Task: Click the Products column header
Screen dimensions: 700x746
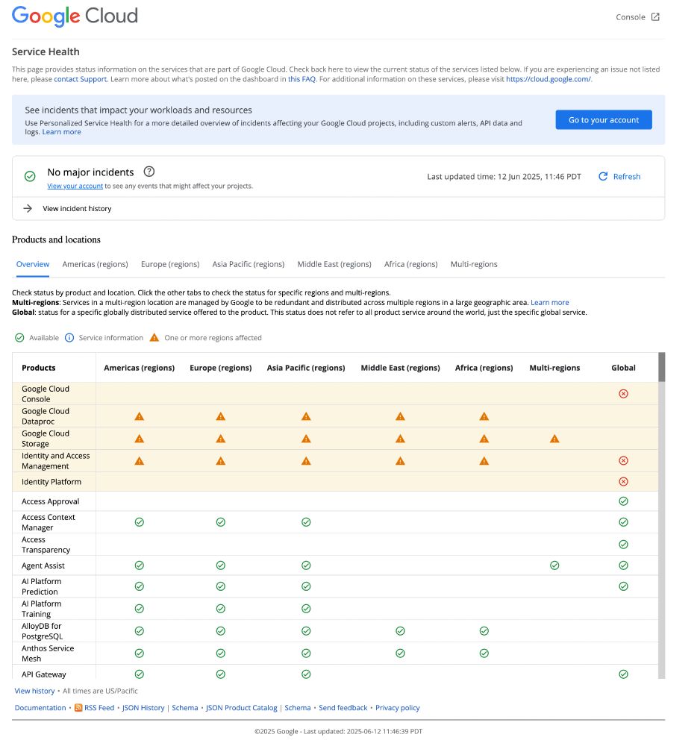Action: tap(39, 368)
